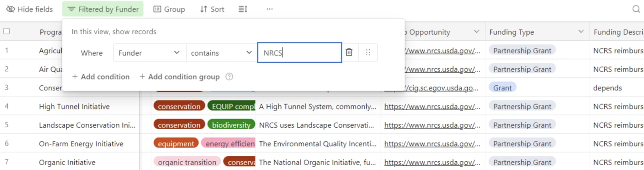The height and width of the screenshot is (170, 644).
Task: Click the equipment tag in row 6
Action: [x=176, y=144]
